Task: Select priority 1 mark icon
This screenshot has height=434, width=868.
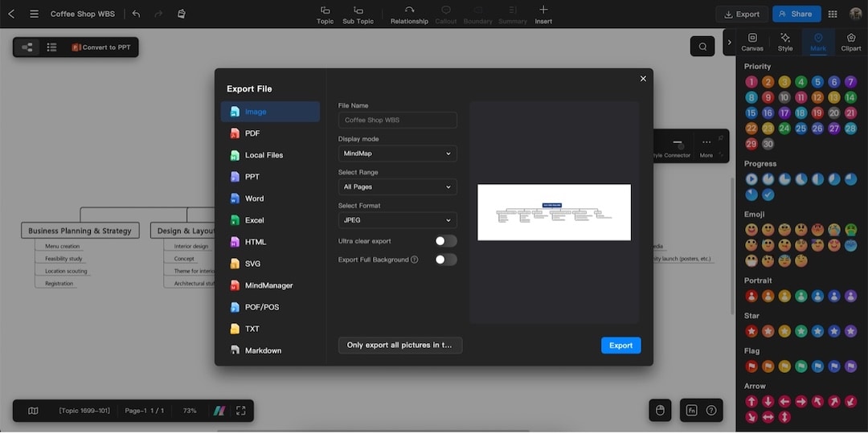Action: point(751,82)
